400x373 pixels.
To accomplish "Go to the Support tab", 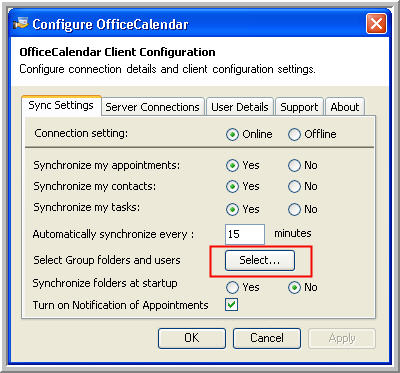I will tap(299, 107).
